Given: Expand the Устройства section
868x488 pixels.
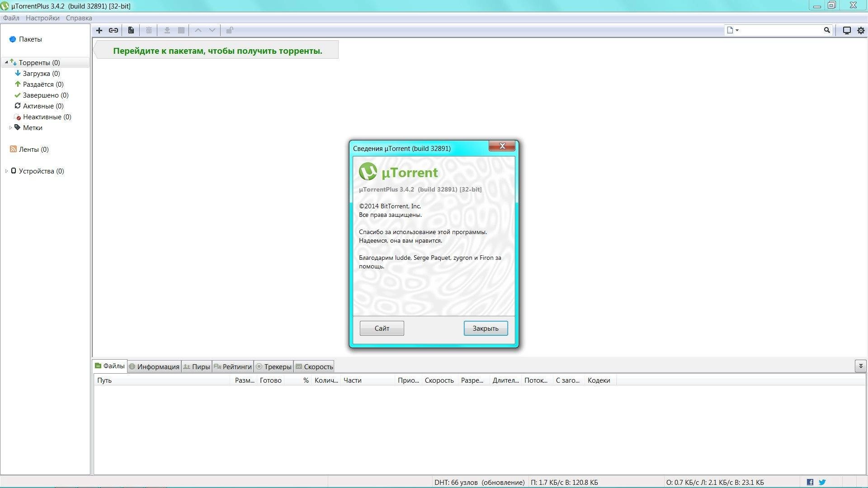Looking at the screenshot, I should pyautogui.click(x=6, y=171).
